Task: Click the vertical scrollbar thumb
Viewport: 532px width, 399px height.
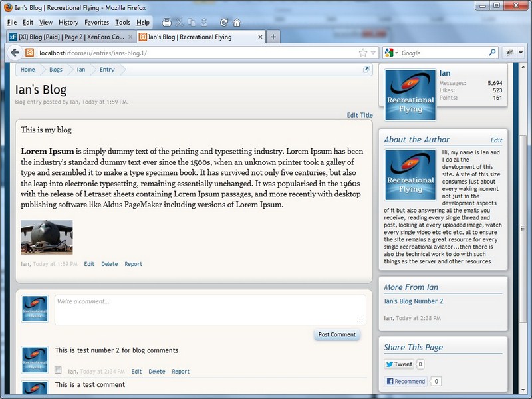Action: [x=523, y=228]
